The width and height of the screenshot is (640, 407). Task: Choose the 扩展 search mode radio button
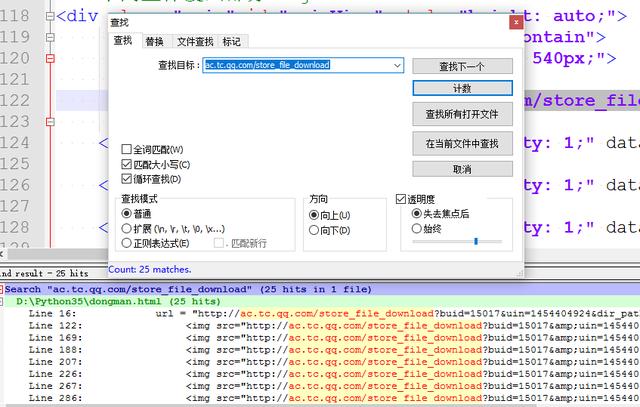127,228
